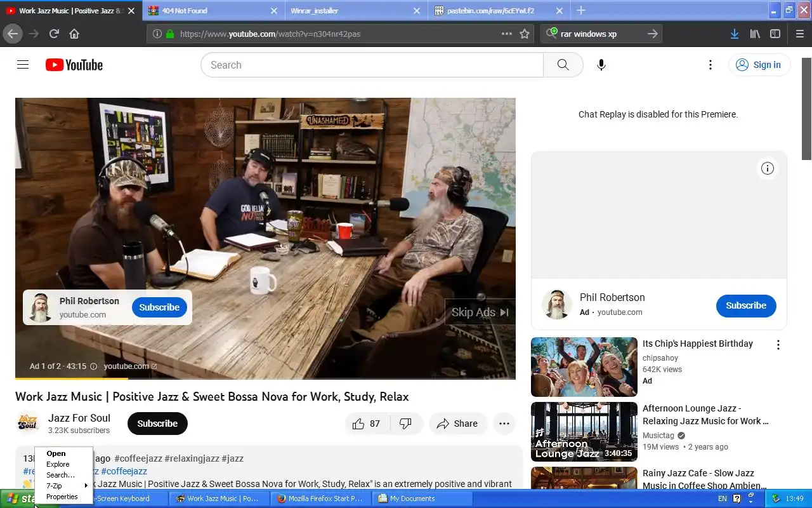Select the Work Jazz Music tab
Image resolution: width=812 pixels, height=508 pixels.
(x=71, y=11)
